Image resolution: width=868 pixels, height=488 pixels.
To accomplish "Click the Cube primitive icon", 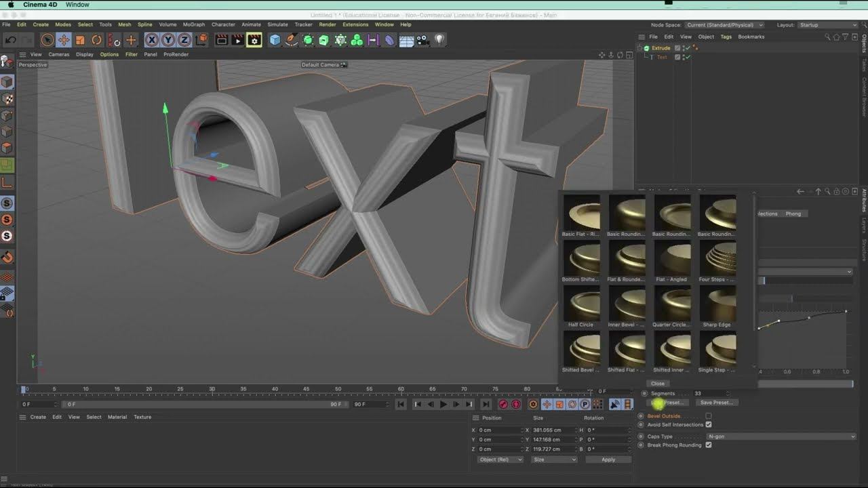I will [x=275, y=41].
